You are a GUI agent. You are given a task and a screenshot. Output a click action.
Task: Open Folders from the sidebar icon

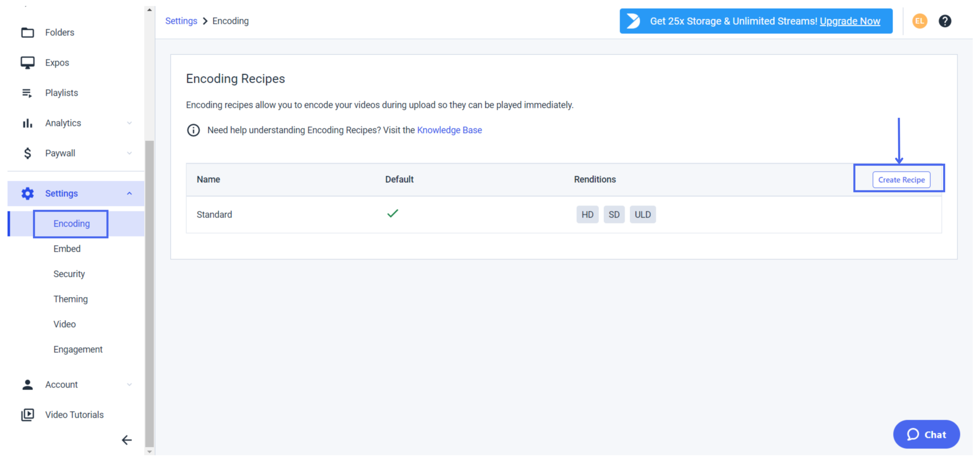(28, 33)
